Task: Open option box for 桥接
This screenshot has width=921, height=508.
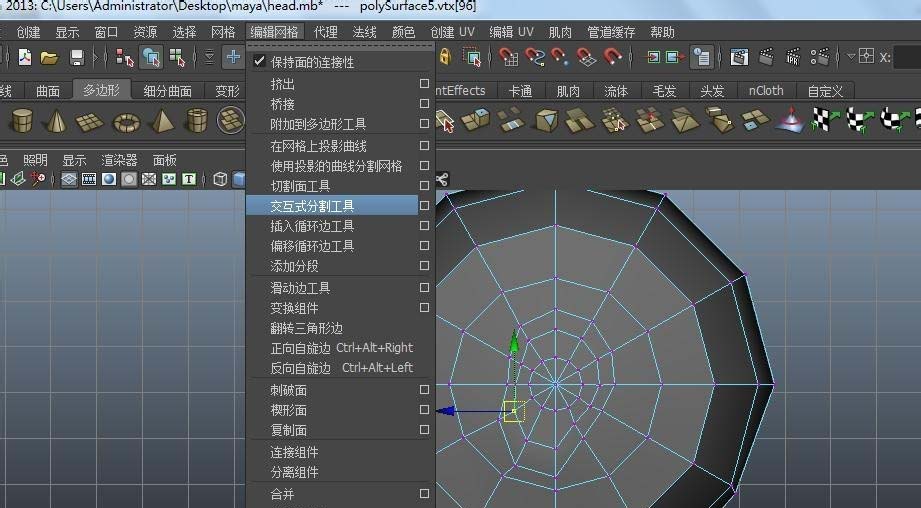Action: (x=424, y=103)
